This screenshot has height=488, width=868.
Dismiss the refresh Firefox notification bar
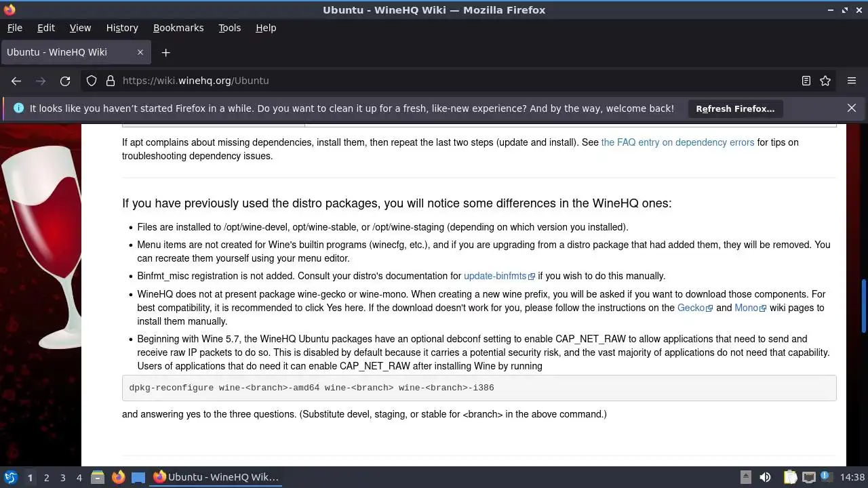pos(852,108)
